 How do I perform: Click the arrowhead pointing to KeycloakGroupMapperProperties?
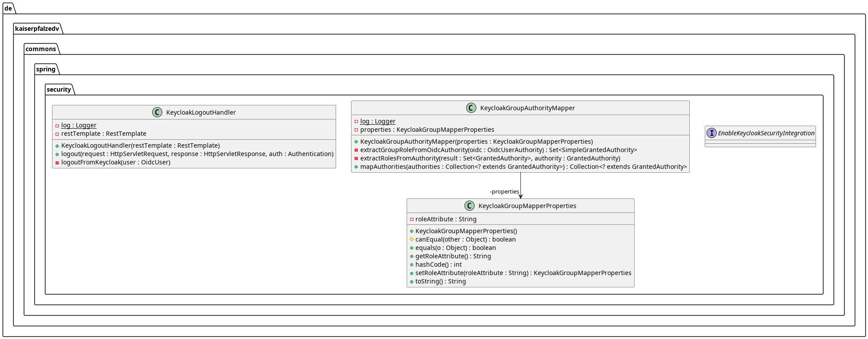520,196
